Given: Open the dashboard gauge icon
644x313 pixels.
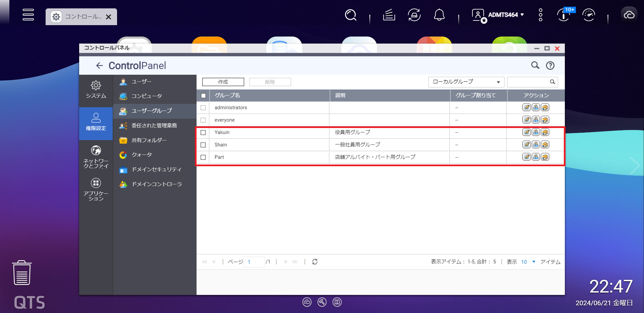Looking at the screenshot, I should click(589, 15).
